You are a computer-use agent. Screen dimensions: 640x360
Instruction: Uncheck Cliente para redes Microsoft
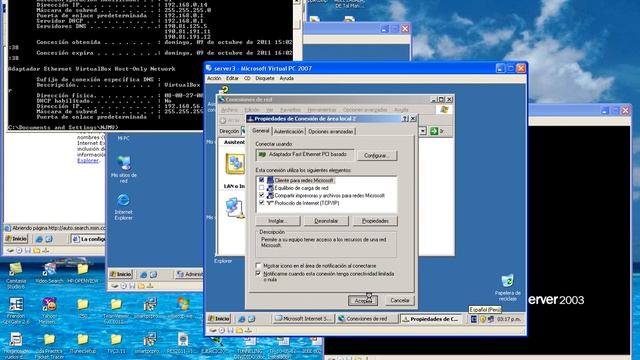pyautogui.click(x=261, y=180)
